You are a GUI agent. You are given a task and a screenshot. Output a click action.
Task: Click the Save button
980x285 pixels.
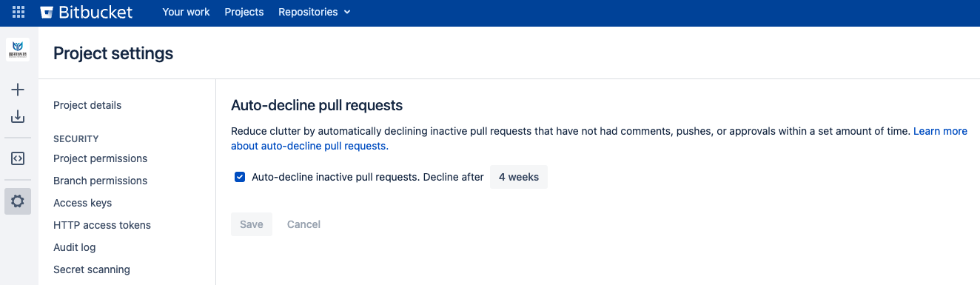tap(252, 224)
